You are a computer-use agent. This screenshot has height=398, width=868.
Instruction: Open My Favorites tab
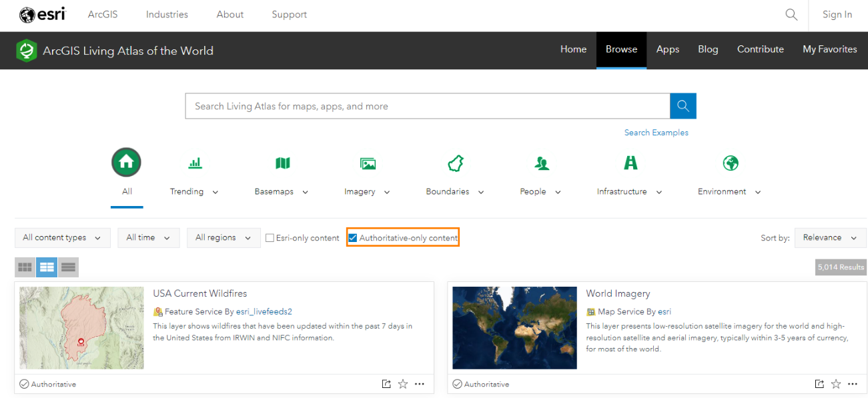click(x=830, y=49)
